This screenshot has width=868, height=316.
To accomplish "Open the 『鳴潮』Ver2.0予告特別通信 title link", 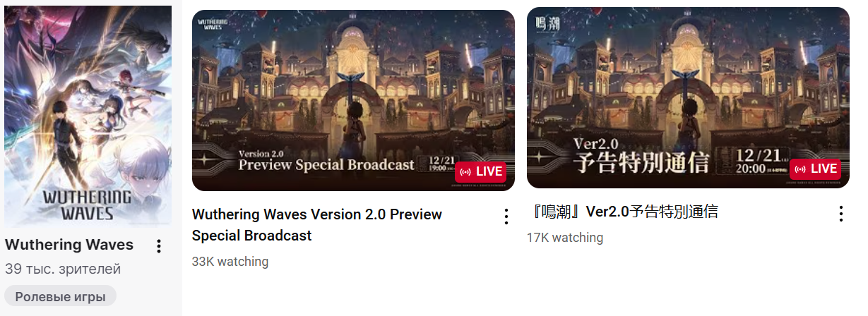I will [x=623, y=212].
